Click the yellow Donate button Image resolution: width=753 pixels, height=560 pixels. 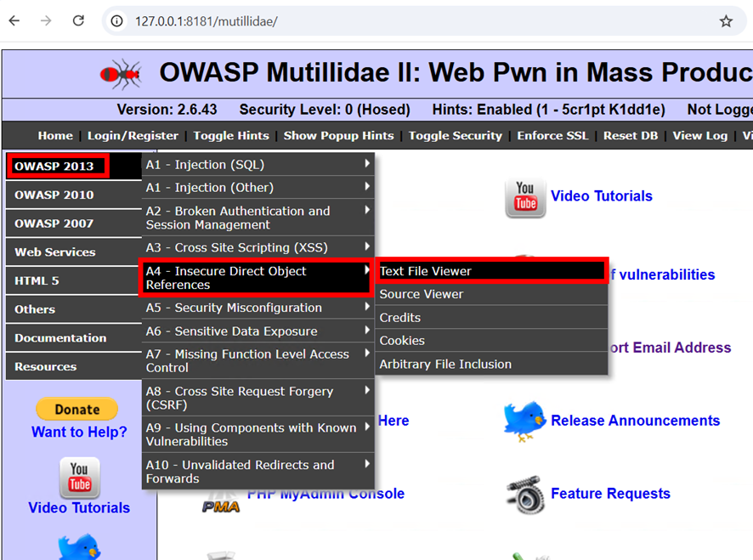(76, 410)
